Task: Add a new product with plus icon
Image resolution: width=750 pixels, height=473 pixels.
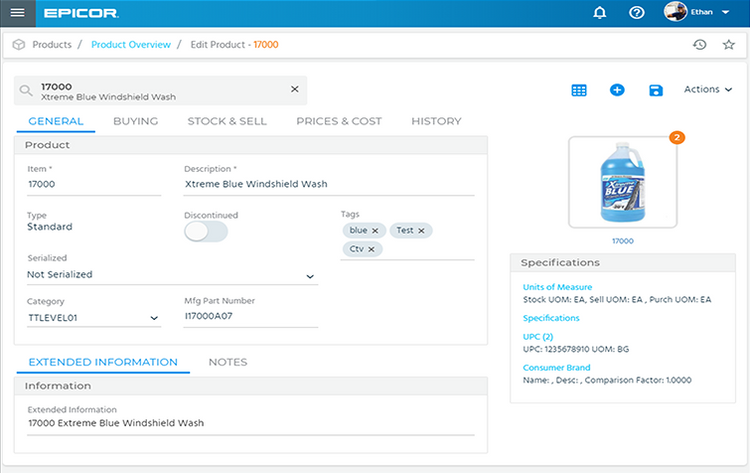Action: [x=617, y=90]
